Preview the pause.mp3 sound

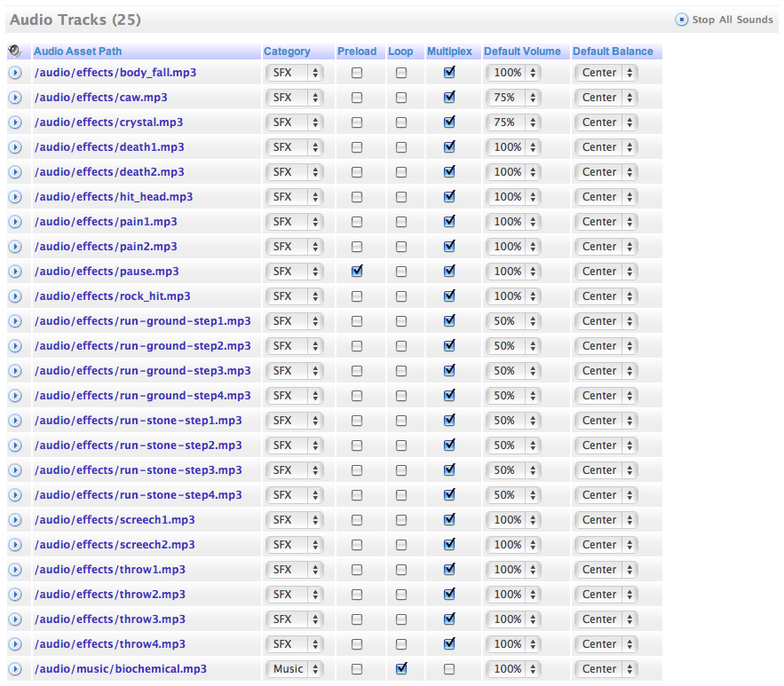point(15,272)
